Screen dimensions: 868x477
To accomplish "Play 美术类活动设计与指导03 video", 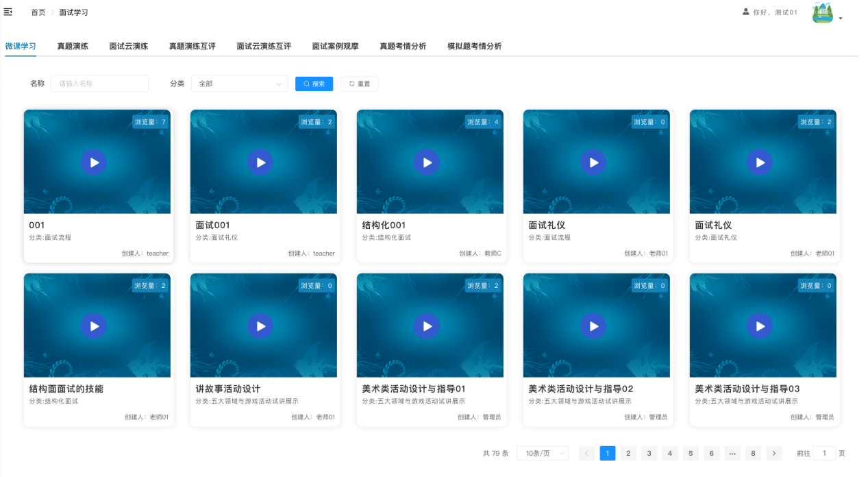I will (x=760, y=326).
